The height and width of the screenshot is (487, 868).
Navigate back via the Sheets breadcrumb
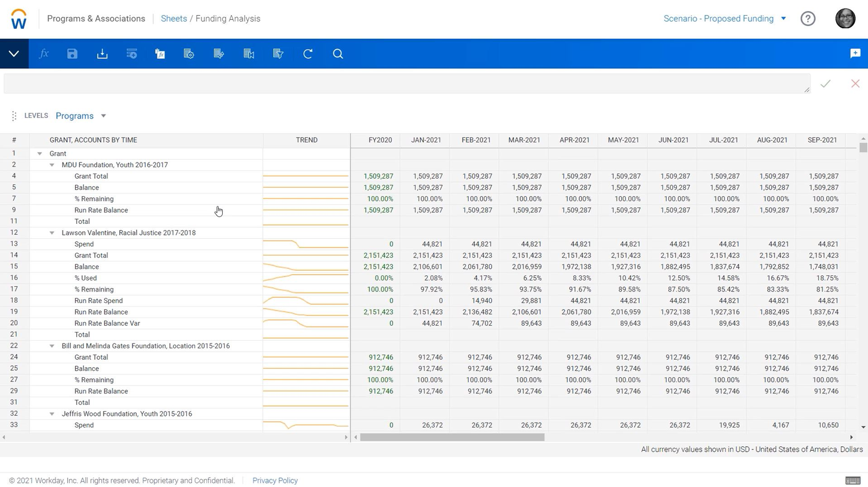(174, 18)
